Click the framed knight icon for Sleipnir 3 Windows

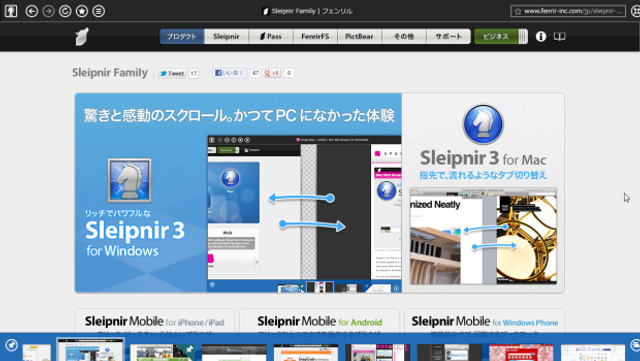pyautogui.click(x=129, y=180)
